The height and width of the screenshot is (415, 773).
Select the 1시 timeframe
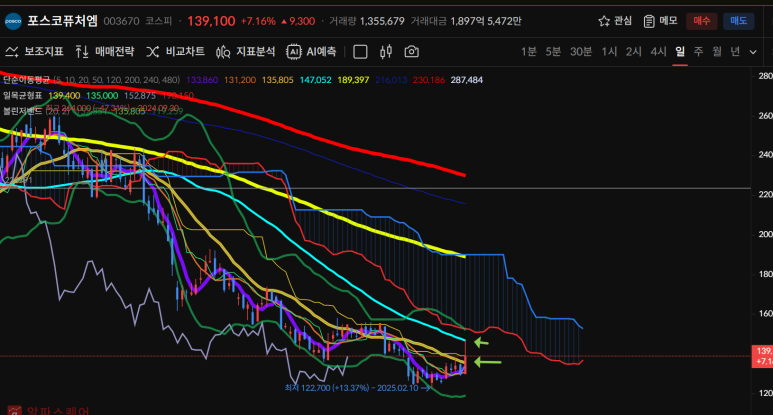click(609, 51)
